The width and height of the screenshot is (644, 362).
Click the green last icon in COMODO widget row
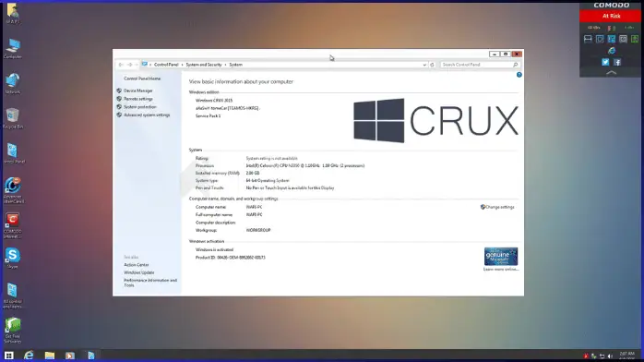[x=635, y=39]
